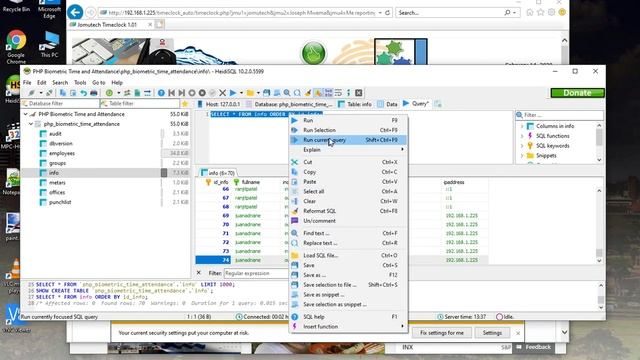Click Settings button in security notification

[x=492, y=333]
